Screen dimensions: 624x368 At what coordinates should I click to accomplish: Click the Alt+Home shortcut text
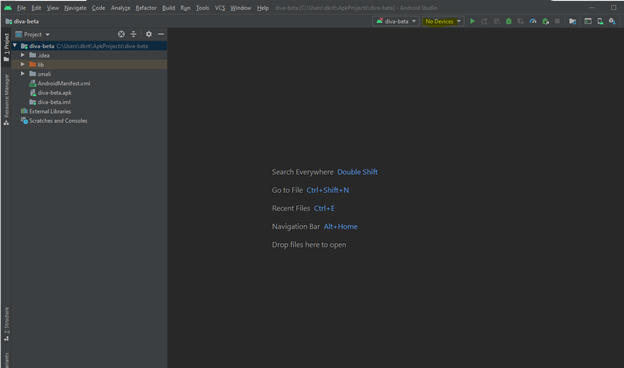click(x=340, y=227)
